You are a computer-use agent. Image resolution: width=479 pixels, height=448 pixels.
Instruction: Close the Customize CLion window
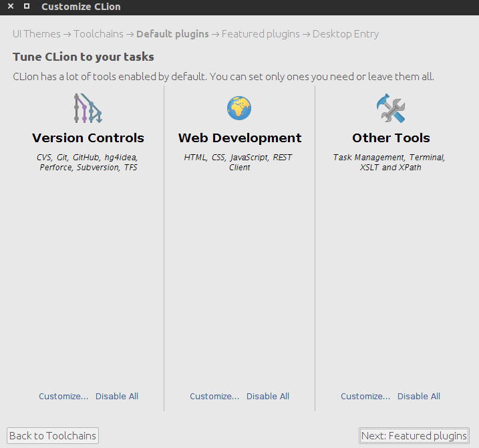[11, 6]
